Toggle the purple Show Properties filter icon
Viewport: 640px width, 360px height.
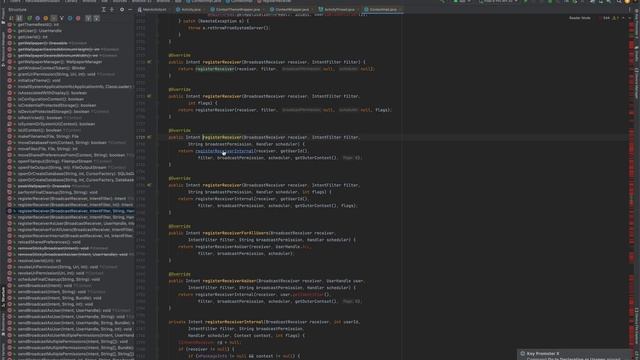tap(38, 18)
